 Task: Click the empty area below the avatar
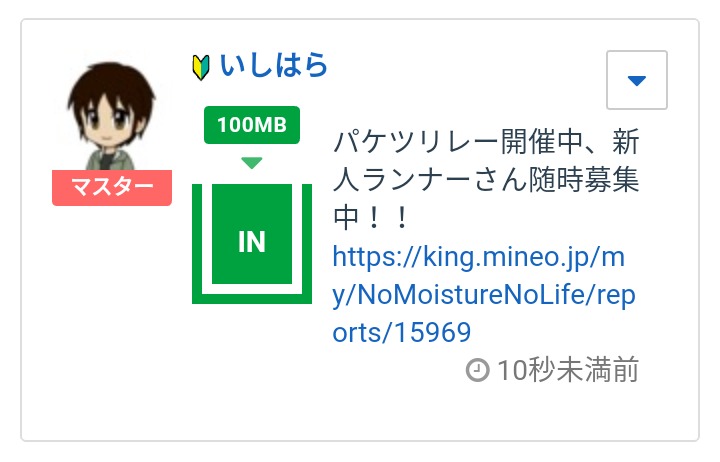coord(110,320)
